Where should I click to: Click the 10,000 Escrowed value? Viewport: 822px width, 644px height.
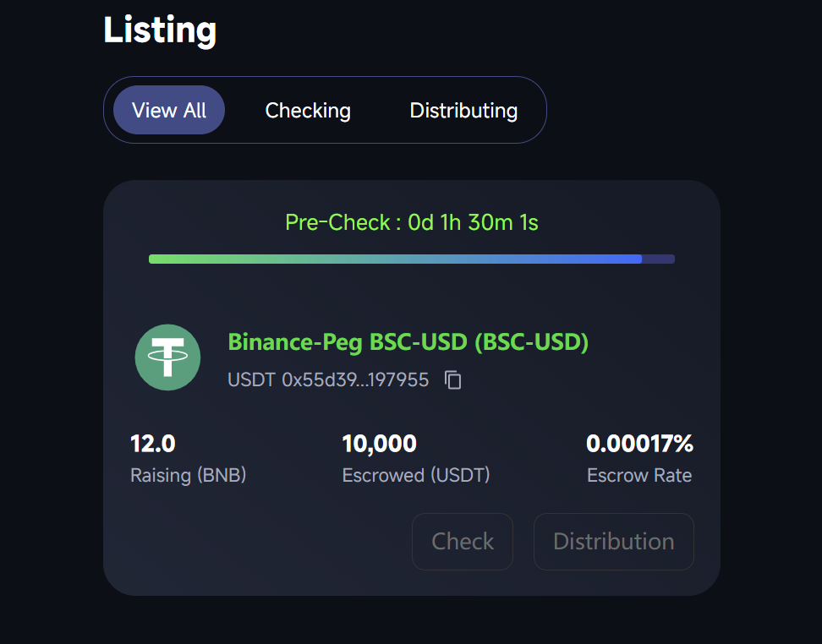[x=379, y=443]
